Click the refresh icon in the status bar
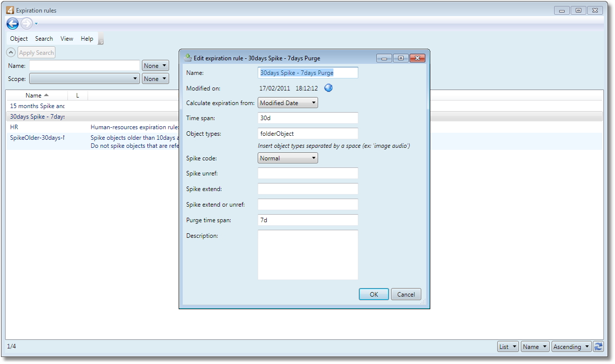Screen dimensions: 615x364 pyautogui.click(x=598, y=346)
